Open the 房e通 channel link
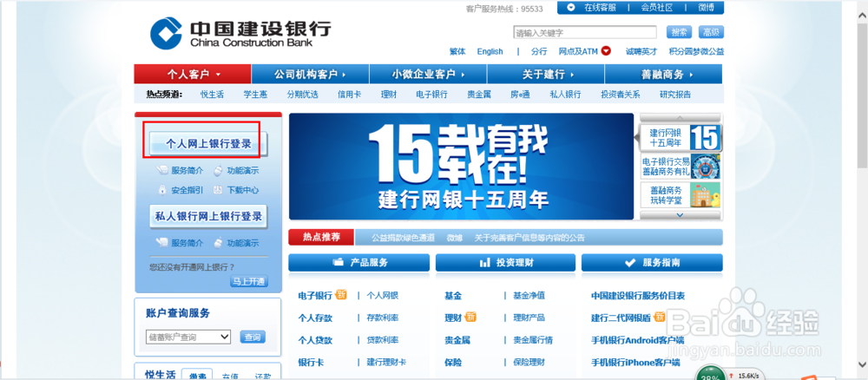The width and height of the screenshot is (868, 380). [x=520, y=94]
